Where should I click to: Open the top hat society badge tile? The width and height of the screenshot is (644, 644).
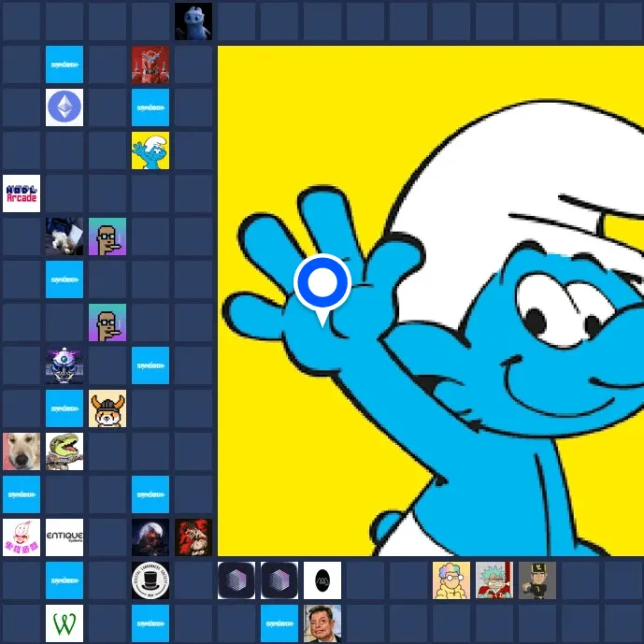[x=150, y=580]
